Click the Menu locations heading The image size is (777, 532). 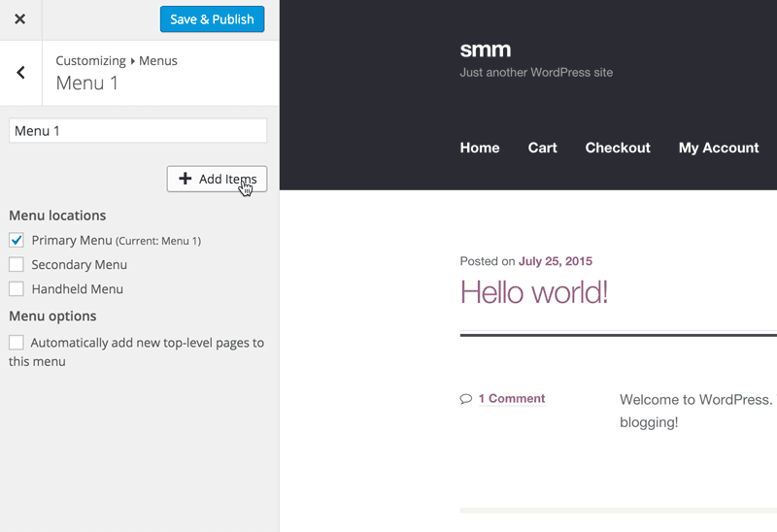click(x=57, y=216)
